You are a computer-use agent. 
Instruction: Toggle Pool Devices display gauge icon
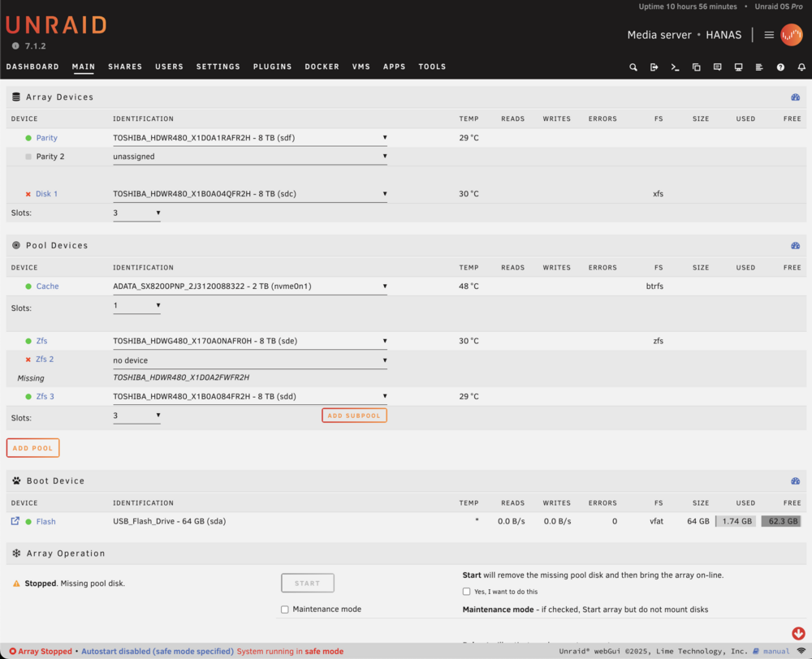click(x=796, y=246)
